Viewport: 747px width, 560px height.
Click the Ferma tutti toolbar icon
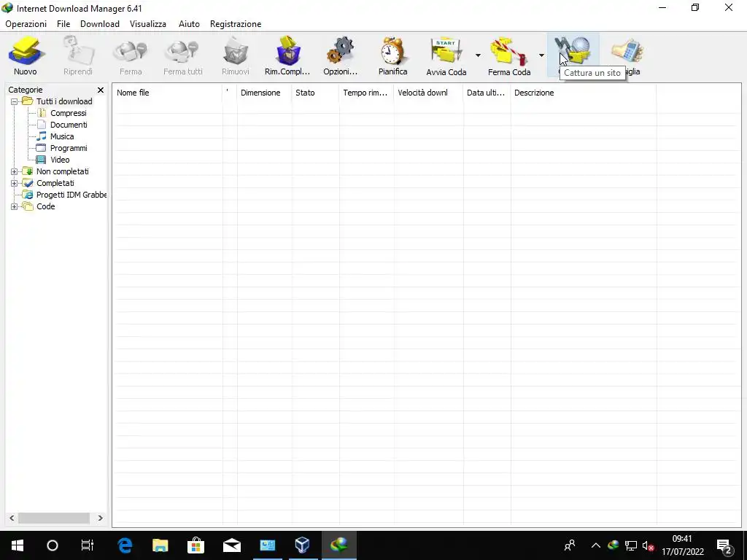point(183,51)
